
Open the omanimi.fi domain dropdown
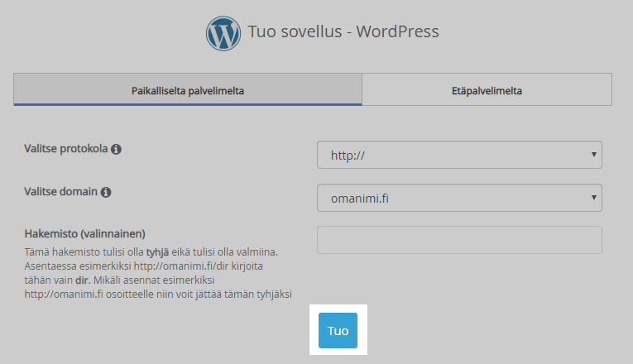[459, 198]
